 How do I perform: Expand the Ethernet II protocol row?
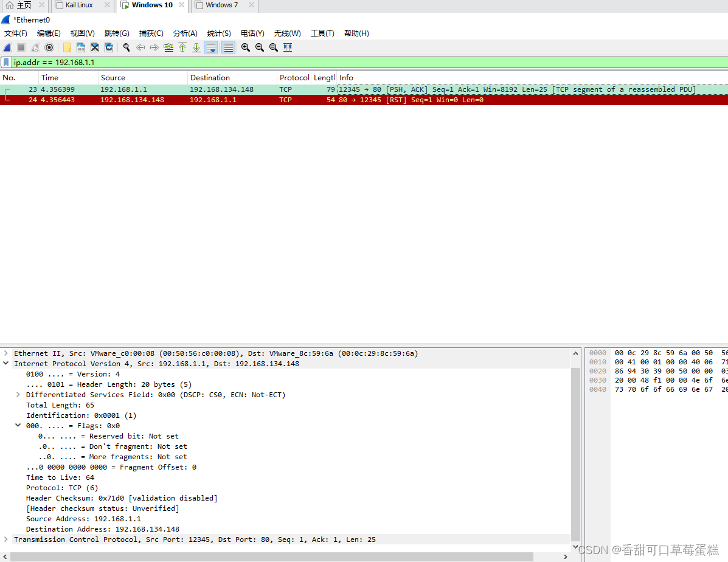click(5, 353)
